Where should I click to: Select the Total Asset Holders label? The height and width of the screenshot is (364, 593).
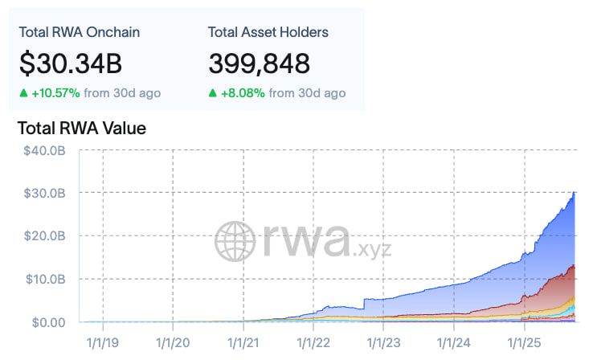(x=268, y=32)
